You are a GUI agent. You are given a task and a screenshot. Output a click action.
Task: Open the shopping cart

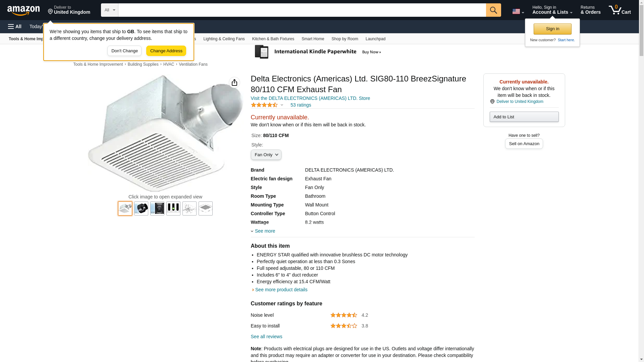620,10
